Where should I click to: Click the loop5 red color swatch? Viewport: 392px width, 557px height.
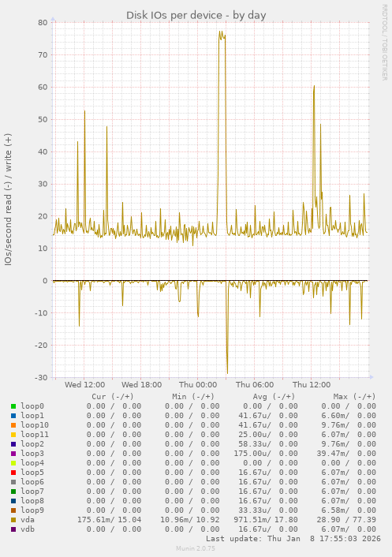pos(13,473)
